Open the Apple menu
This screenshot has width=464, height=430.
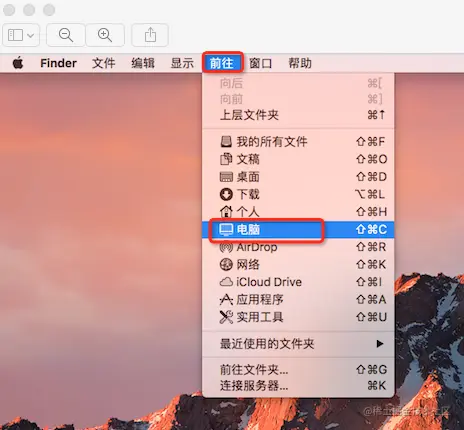(18, 63)
